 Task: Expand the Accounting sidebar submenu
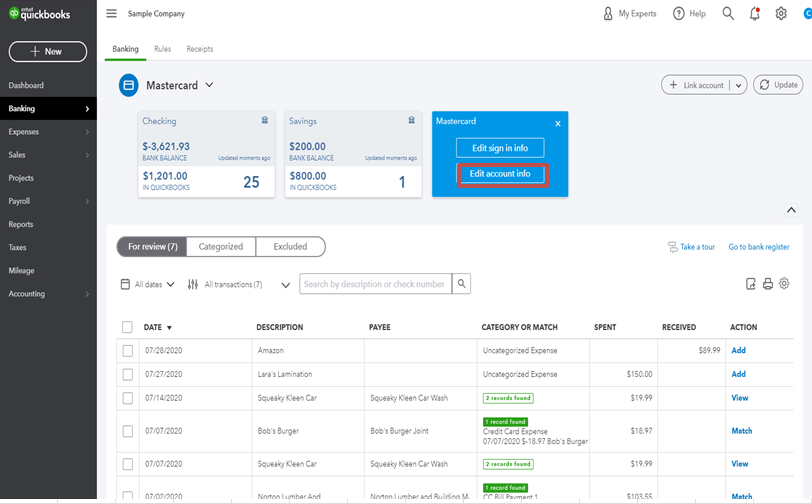click(x=87, y=294)
